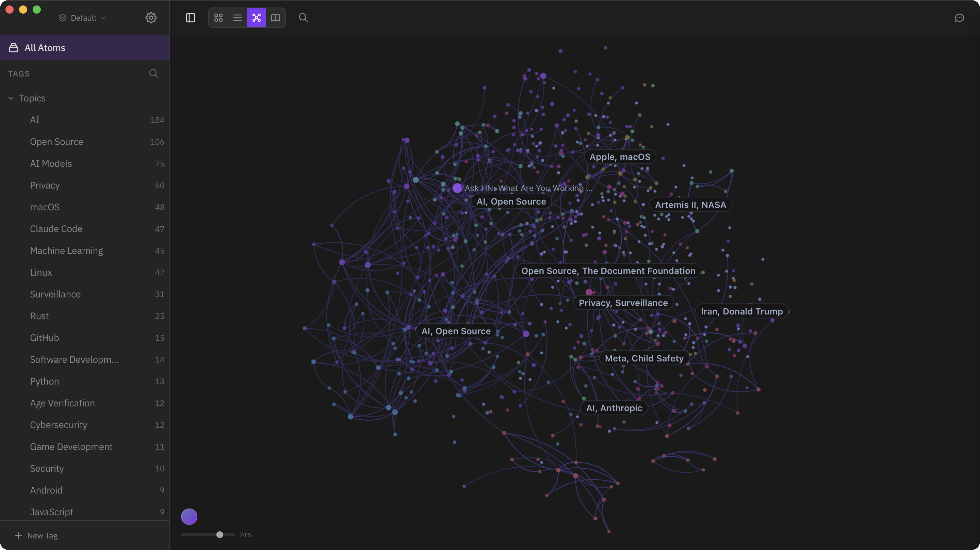Open the wiki book view
The height and width of the screenshot is (550, 980).
(275, 18)
